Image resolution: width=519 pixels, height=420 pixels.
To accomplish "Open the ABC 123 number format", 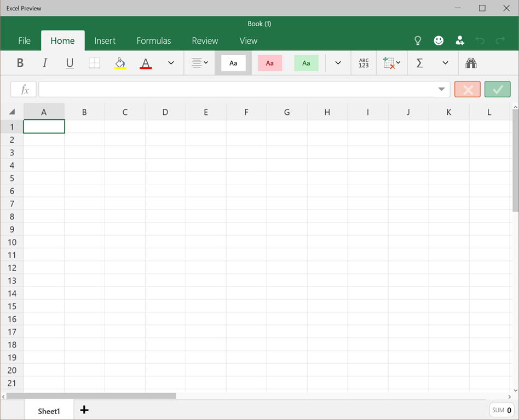I will coord(364,63).
